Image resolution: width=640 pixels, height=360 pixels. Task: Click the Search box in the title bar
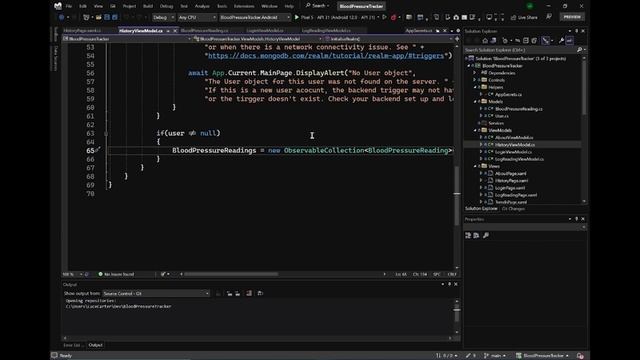(318, 6)
